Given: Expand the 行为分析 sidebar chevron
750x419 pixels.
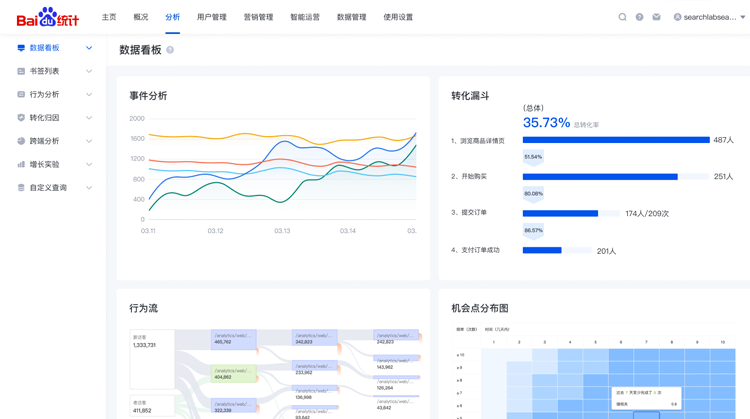Looking at the screenshot, I should [89, 94].
